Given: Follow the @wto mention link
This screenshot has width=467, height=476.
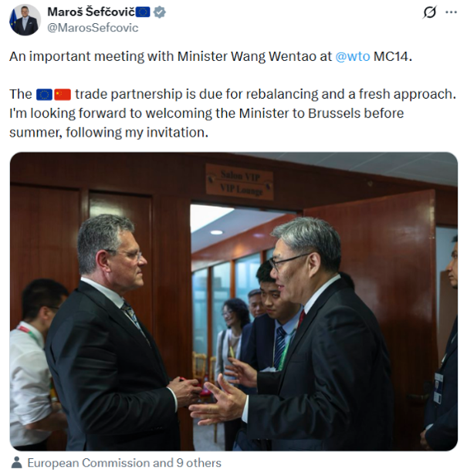Looking at the screenshot, I should tap(353, 56).
